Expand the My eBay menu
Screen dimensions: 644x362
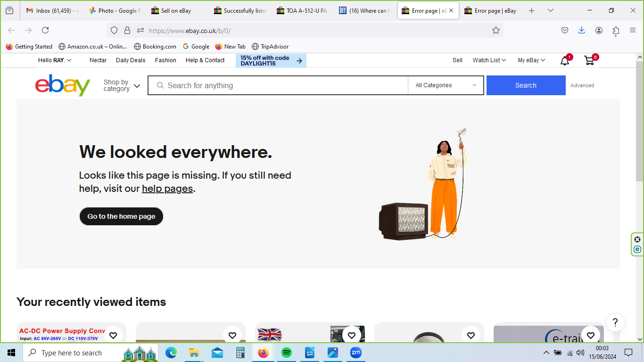tap(531, 60)
